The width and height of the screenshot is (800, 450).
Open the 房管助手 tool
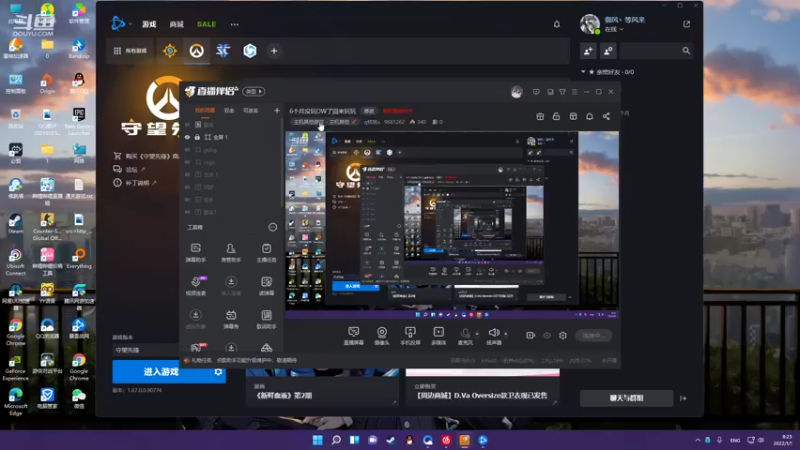(x=231, y=253)
